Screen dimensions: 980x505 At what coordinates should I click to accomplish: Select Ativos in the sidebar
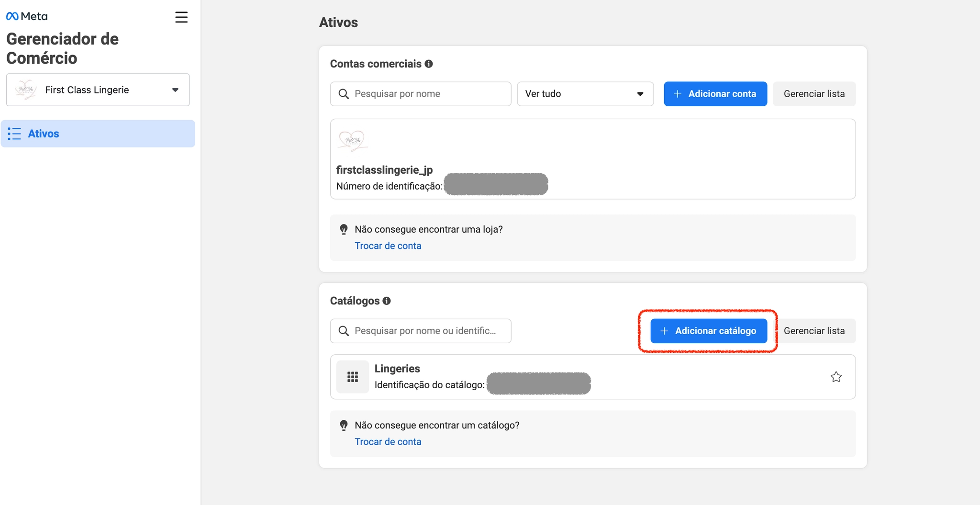pyautogui.click(x=98, y=134)
